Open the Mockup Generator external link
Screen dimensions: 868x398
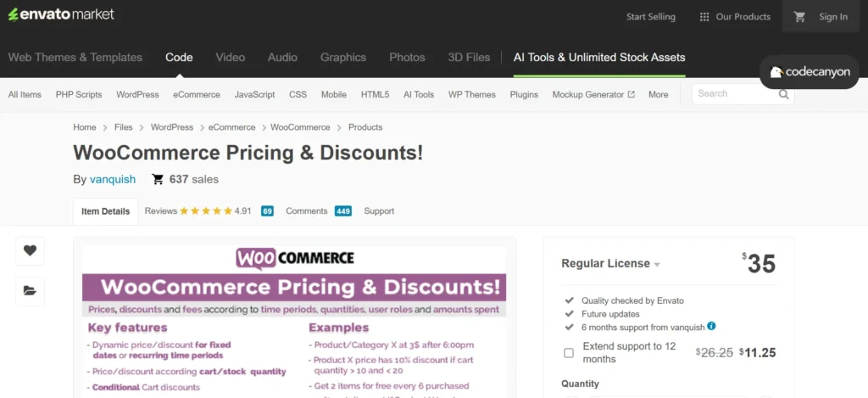pyautogui.click(x=593, y=94)
